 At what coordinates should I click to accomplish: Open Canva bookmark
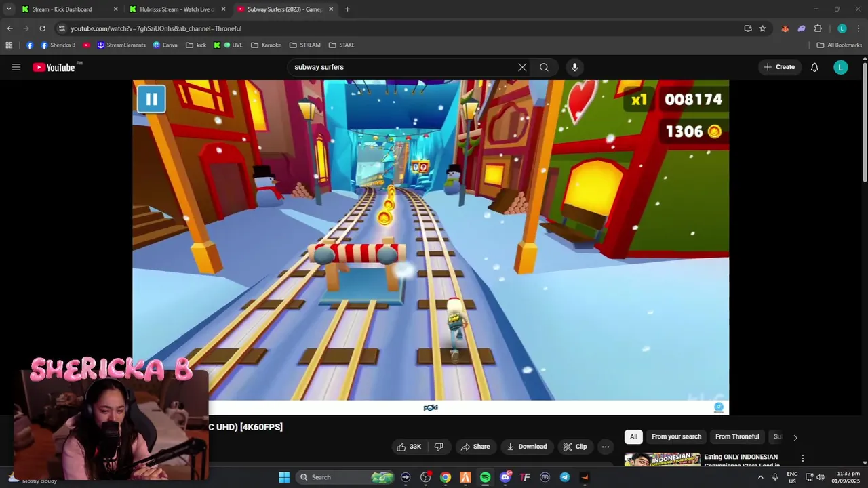click(x=165, y=45)
